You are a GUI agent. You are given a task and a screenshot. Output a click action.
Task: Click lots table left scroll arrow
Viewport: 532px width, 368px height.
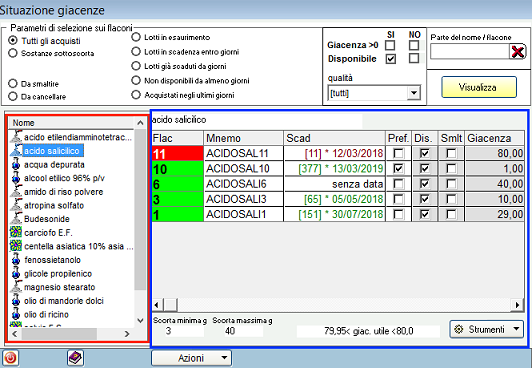point(156,305)
